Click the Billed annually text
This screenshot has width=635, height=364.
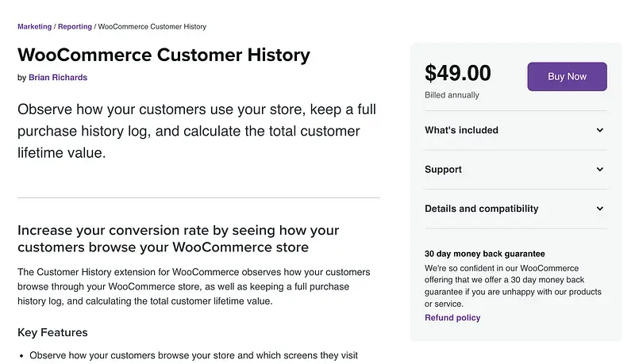point(452,94)
